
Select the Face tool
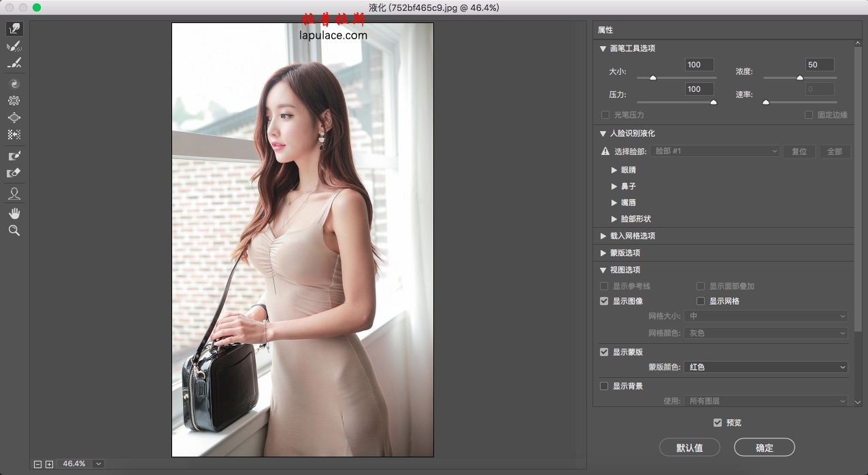[x=14, y=194]
